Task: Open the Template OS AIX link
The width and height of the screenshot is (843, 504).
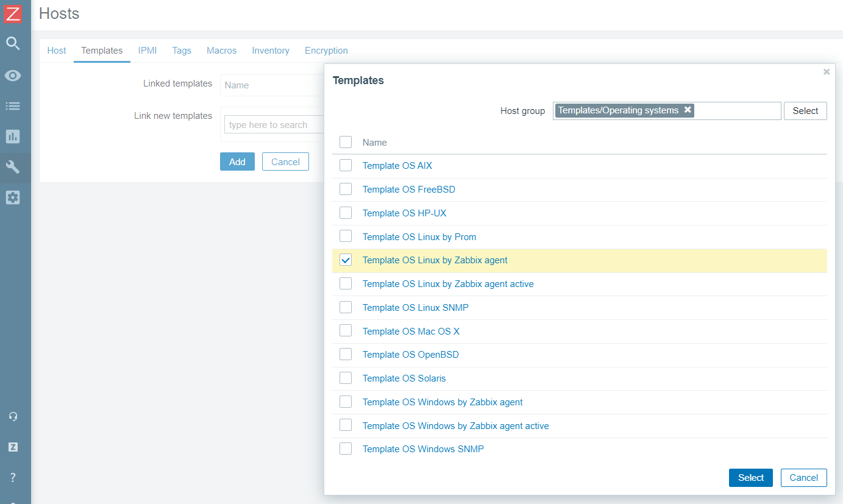Action: [397, 166]
